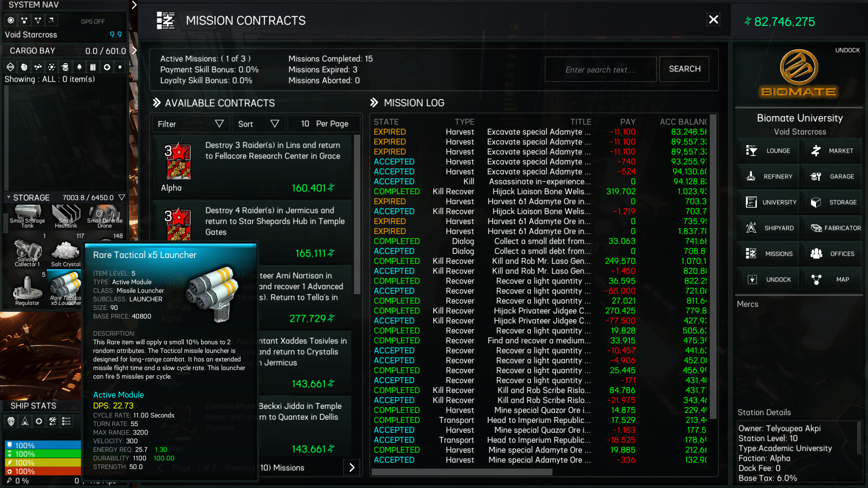Open the Sort dropdown in Available Contracts

click(258, 123)
